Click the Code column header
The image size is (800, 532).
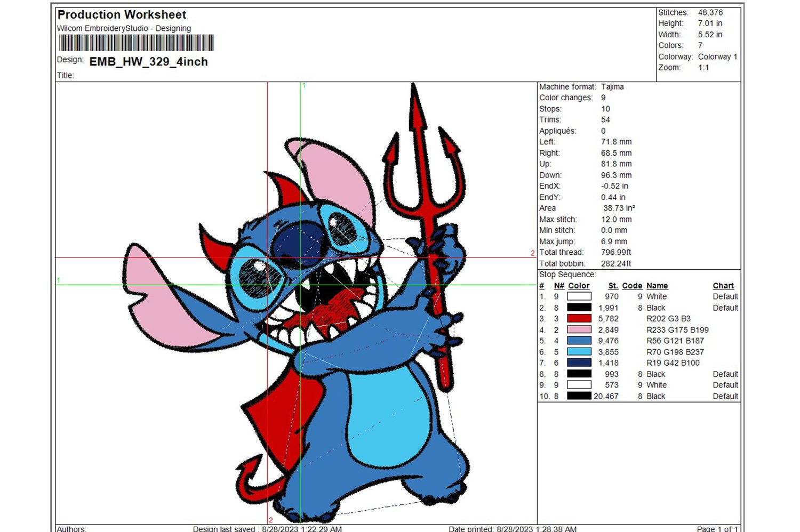pyautogui.click(x=632, y=286)
